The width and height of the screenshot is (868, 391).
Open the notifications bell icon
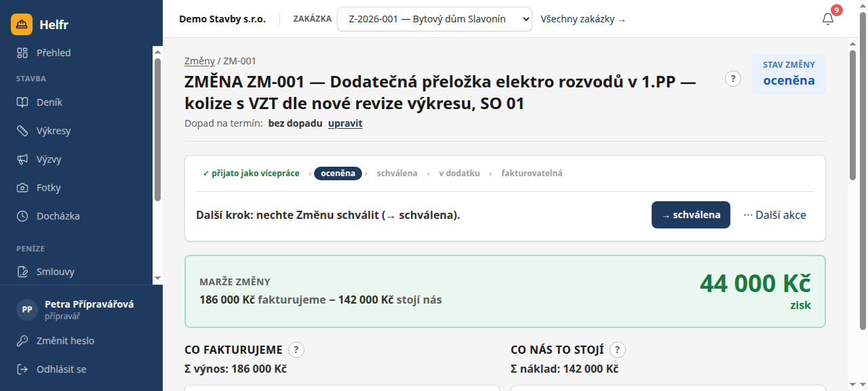[828, 19]
